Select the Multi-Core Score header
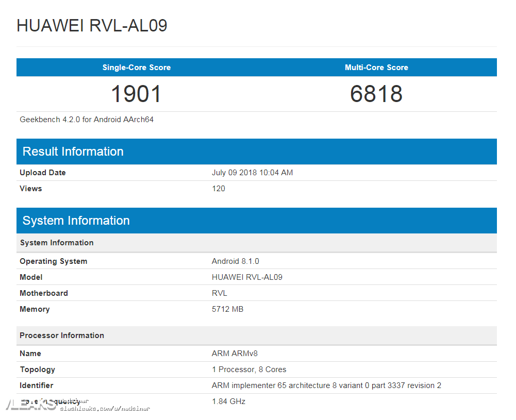The height and width of the screenshot is (420, 516). coord(376,68)
